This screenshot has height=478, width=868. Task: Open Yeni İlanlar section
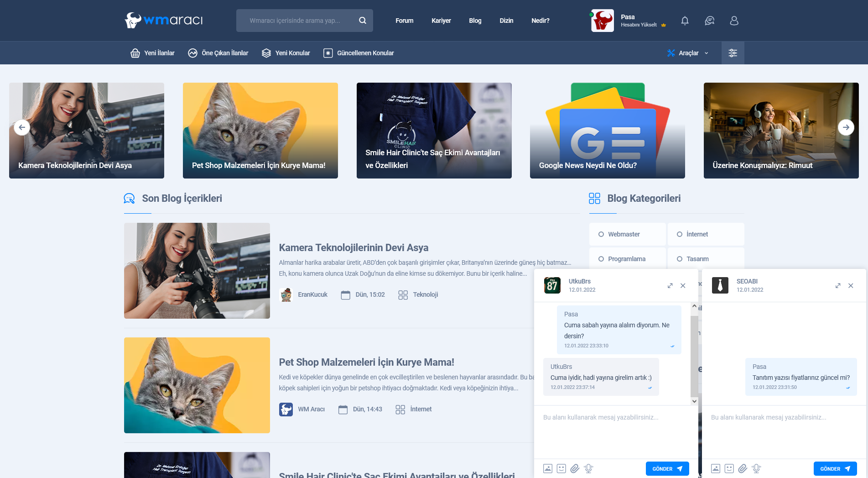pos(152,53)
